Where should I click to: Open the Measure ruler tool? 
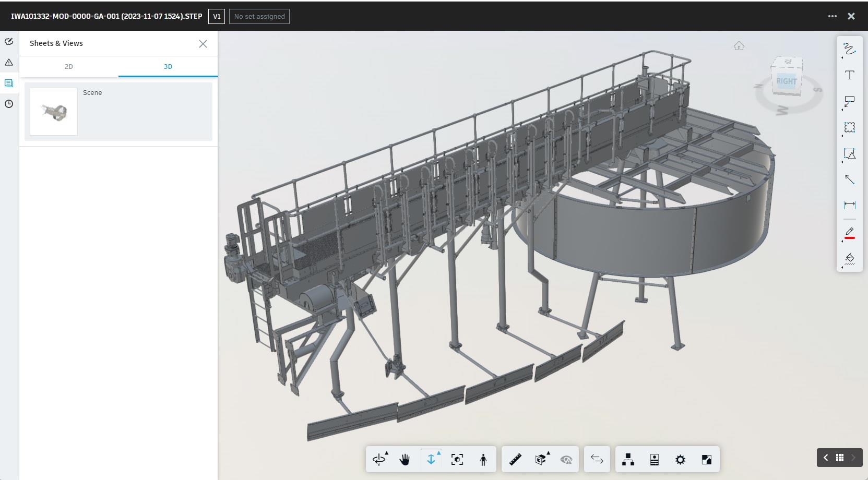(515, 460)
